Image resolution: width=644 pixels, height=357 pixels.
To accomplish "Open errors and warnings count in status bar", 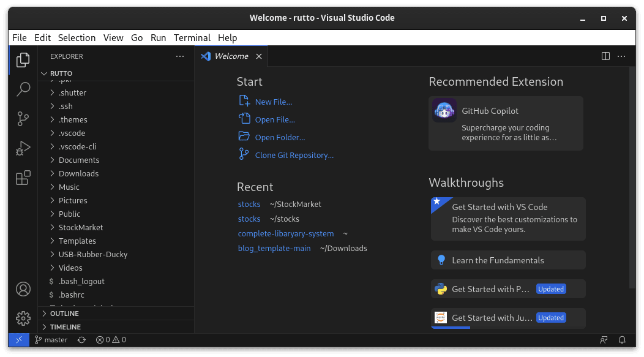I will coord(111,340).
